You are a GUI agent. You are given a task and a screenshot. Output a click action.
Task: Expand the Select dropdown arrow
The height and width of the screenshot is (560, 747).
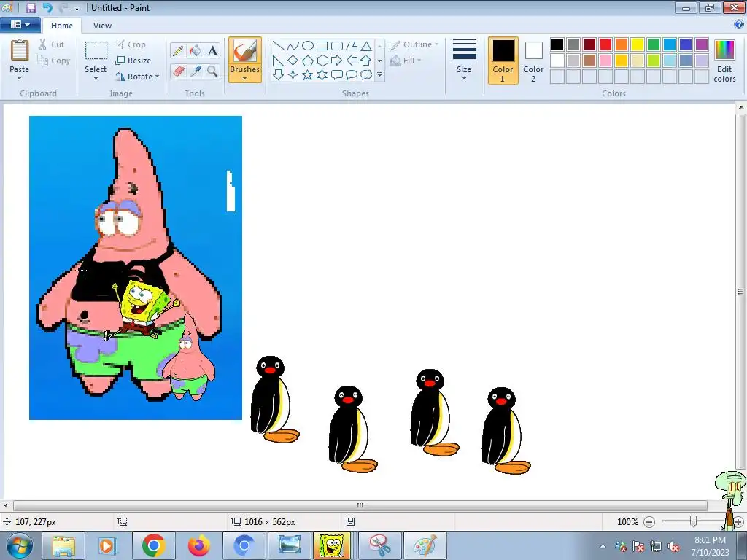click(96, 78)
